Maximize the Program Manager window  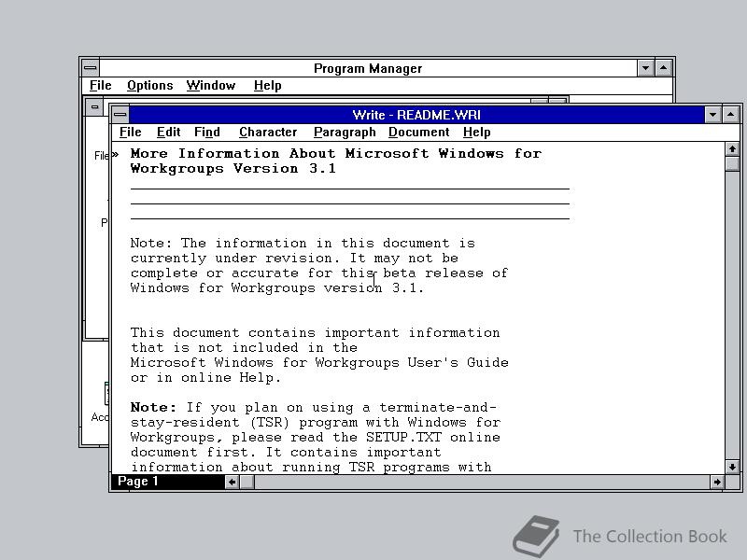[664, 68]
